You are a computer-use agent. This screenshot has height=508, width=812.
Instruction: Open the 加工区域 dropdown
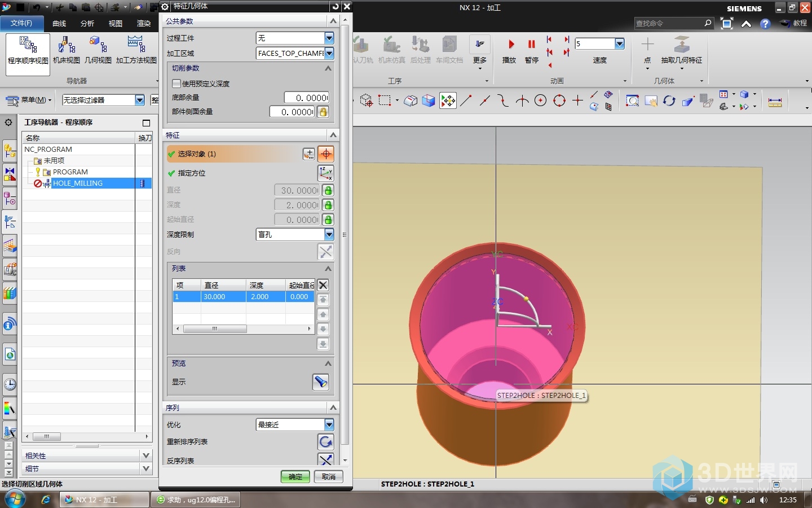click(x=329, y=53)
